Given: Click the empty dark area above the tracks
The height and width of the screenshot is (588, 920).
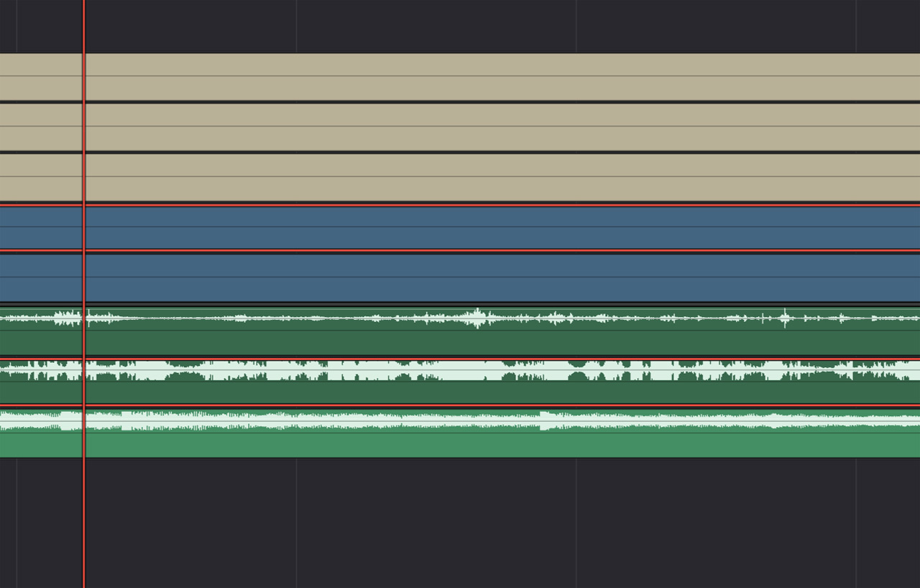Looking at the screenshot, I should point(460,26).
